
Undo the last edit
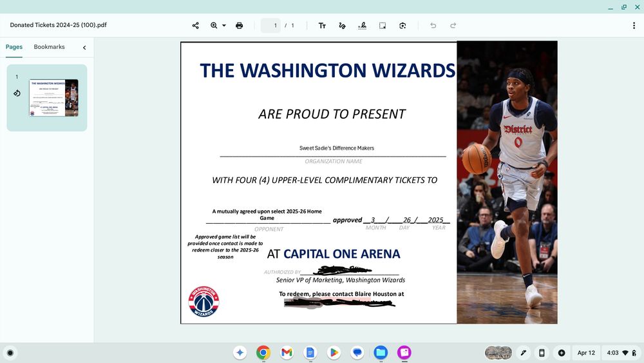click(x=433, y=26)
